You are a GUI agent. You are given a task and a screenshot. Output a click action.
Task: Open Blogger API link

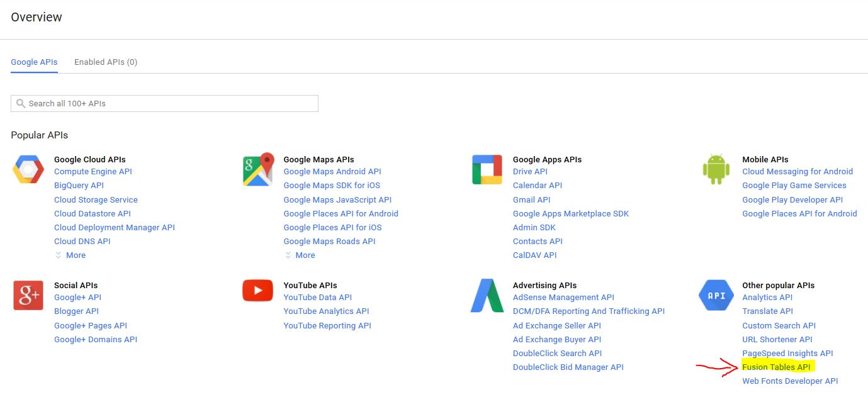coord(76,311)
